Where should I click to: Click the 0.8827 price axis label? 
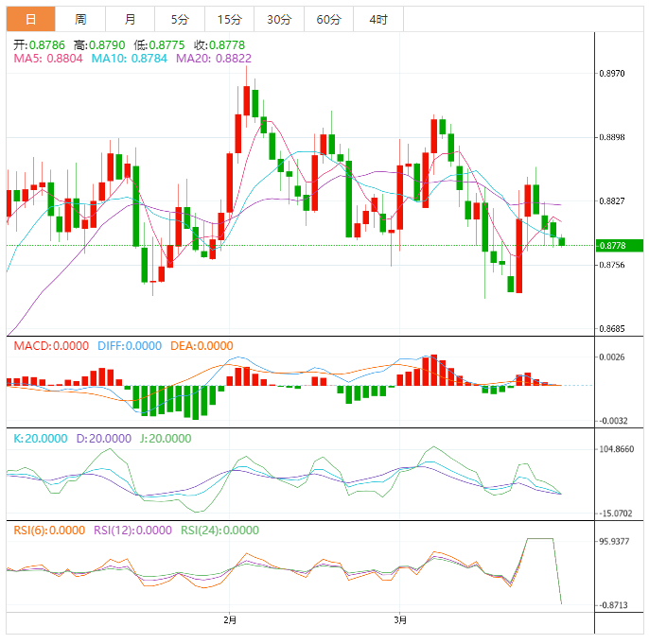point(612,201)
